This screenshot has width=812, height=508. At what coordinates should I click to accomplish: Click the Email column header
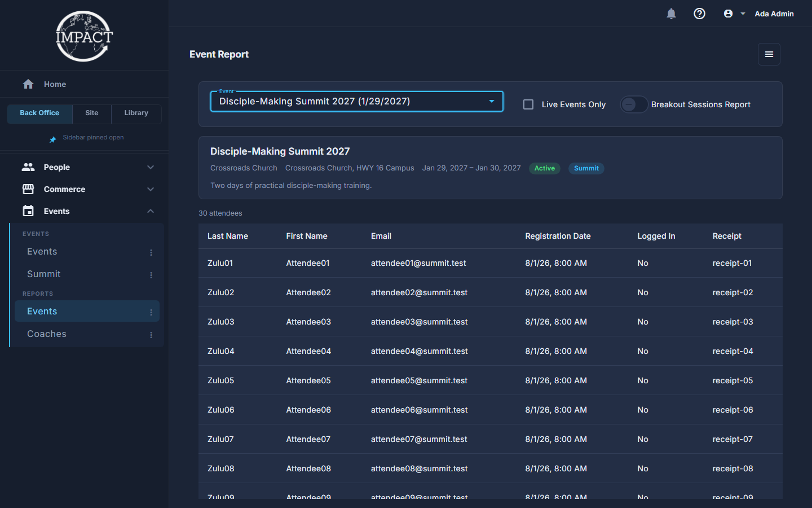(x=381, y=236)
